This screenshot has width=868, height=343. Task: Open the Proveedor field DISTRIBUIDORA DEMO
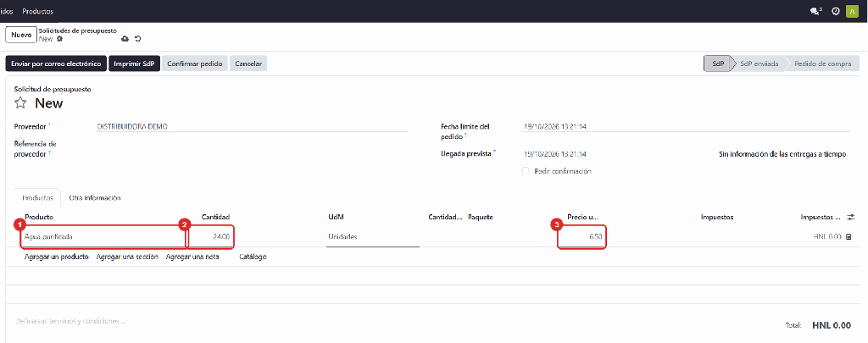pyautogui.click(x=252, y=126)
